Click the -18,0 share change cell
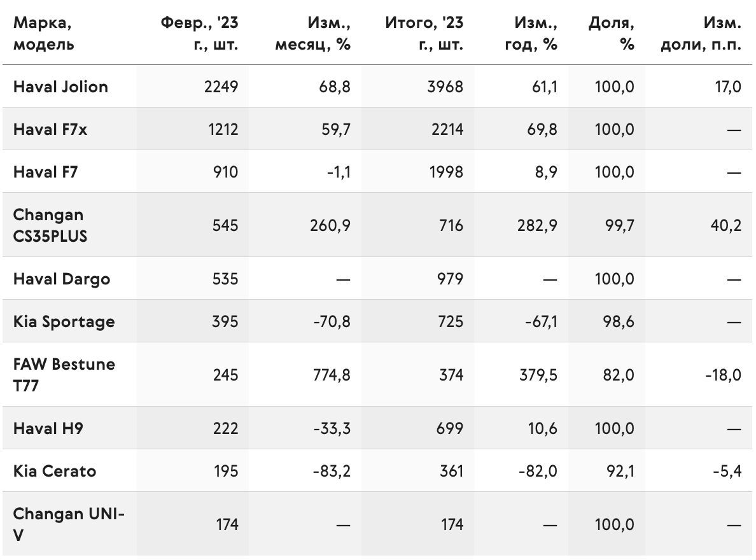 click(723, 375)
